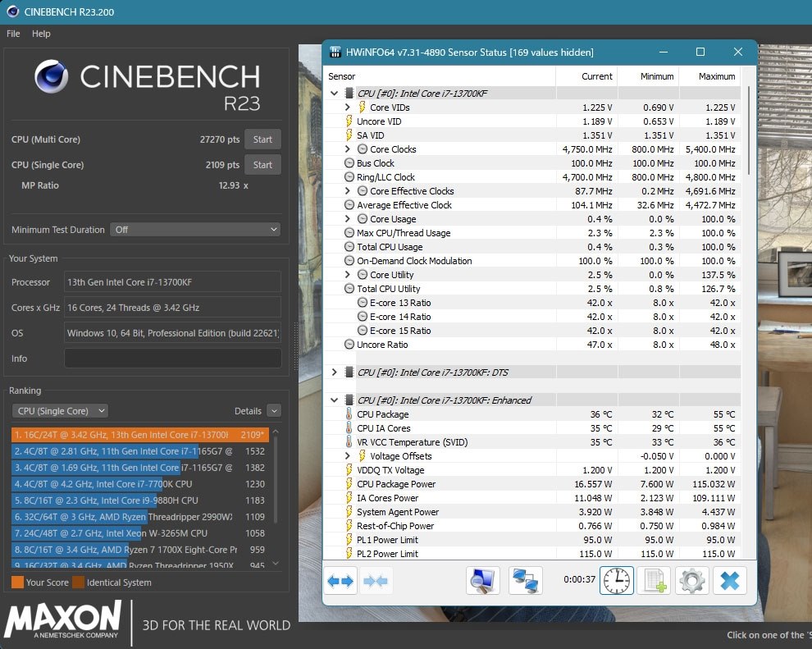The height and width of the screenshot is (649, 812).
Task: Click the SA VID lightning icon
Action: click(x=349, y=135)
